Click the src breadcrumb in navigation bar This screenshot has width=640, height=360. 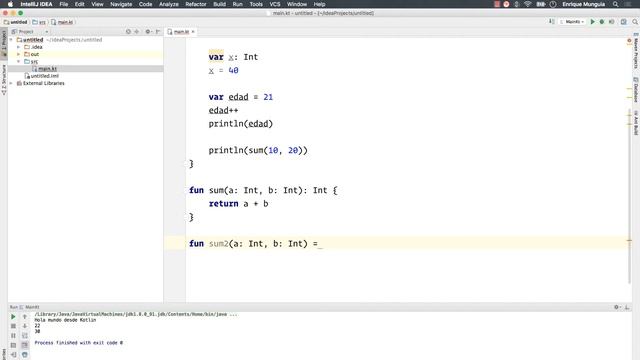click(39, 22)
